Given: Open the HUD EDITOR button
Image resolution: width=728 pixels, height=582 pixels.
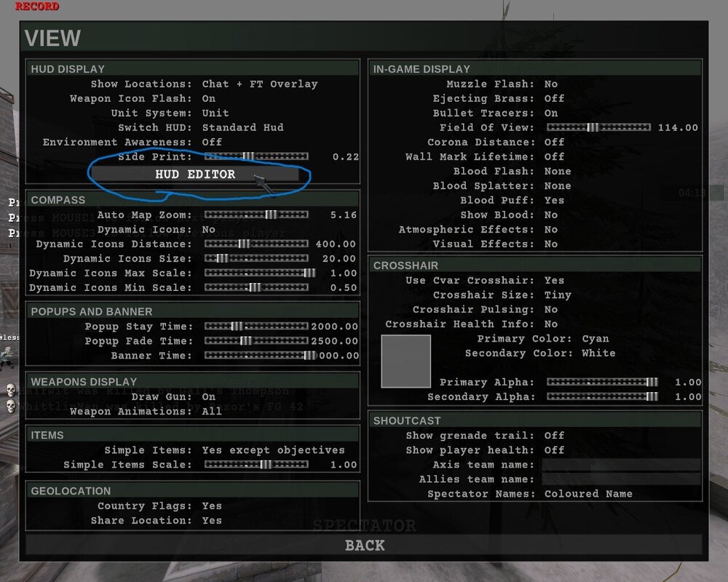Looking at the screenshot, I should coord(195,174).
